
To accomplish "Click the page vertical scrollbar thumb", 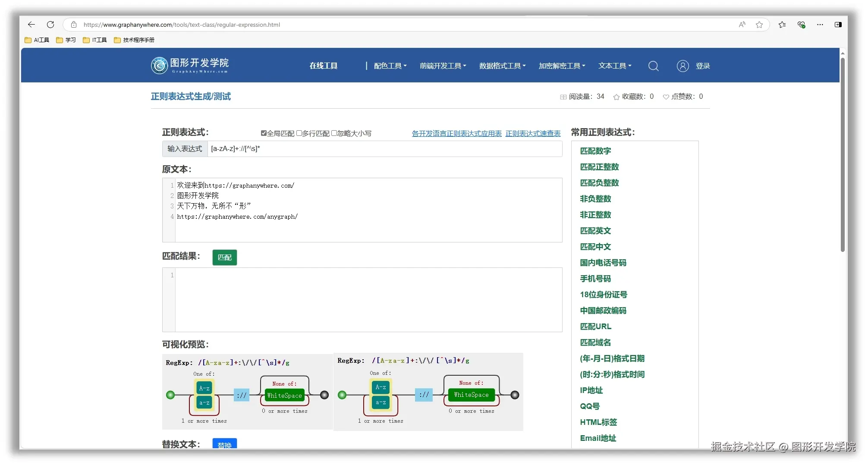I will 843,154.
